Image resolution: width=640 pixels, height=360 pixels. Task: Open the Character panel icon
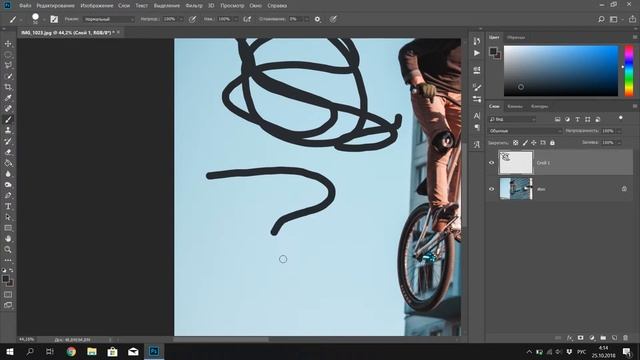coord(477,116)
